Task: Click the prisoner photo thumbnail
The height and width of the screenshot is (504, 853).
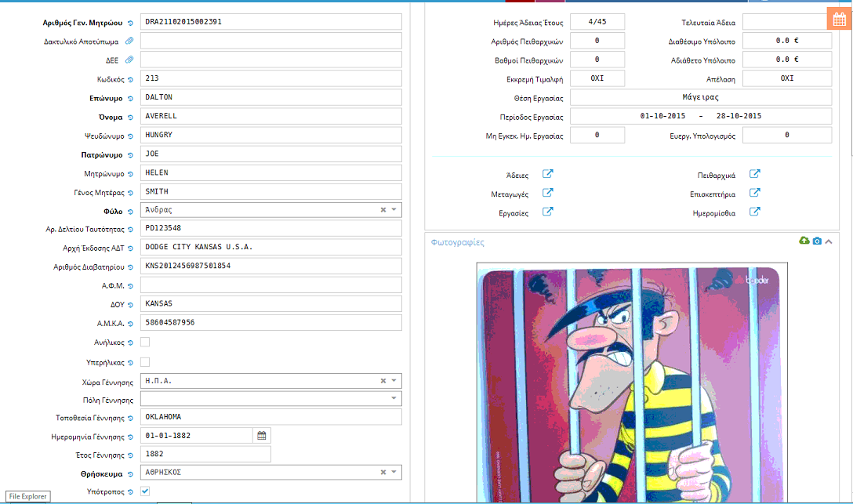Action: pyautogui.click(x=632, y=383)
